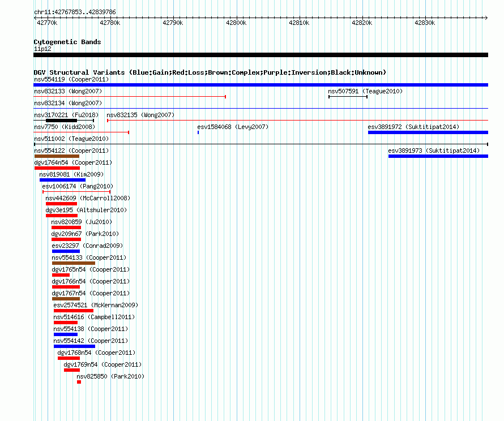Click the nsv507591 black interval line
Image resolution: width=504 pixels, height=421 pixels.
(x=348, y=97)
